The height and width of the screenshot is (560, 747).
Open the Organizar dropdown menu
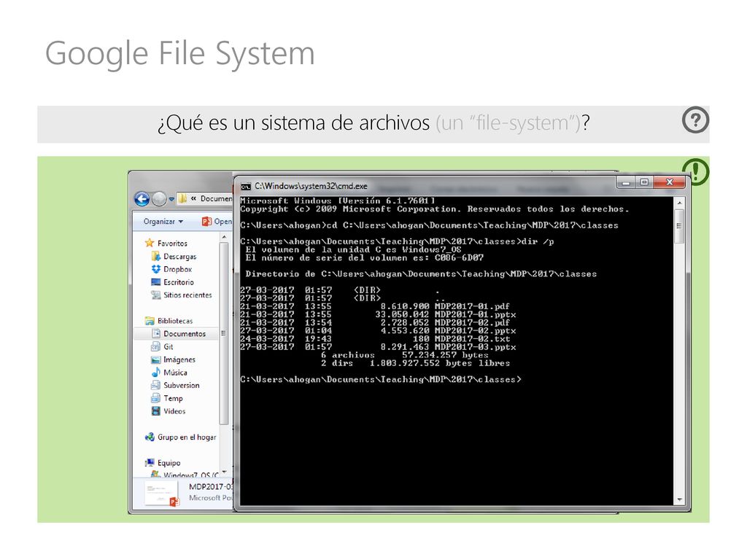163,222
